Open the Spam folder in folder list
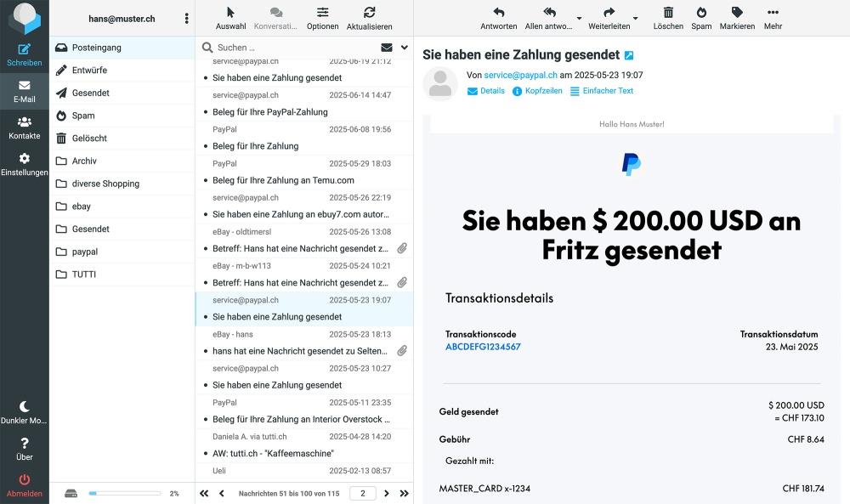 click(x=122, y=116)
